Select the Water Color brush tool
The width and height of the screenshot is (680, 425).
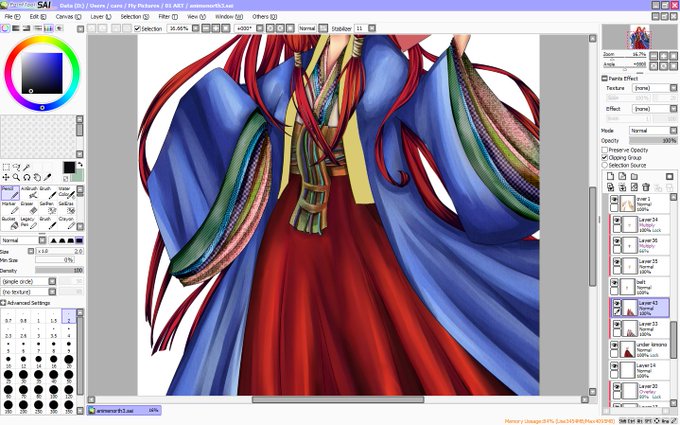tap(66, 193)
